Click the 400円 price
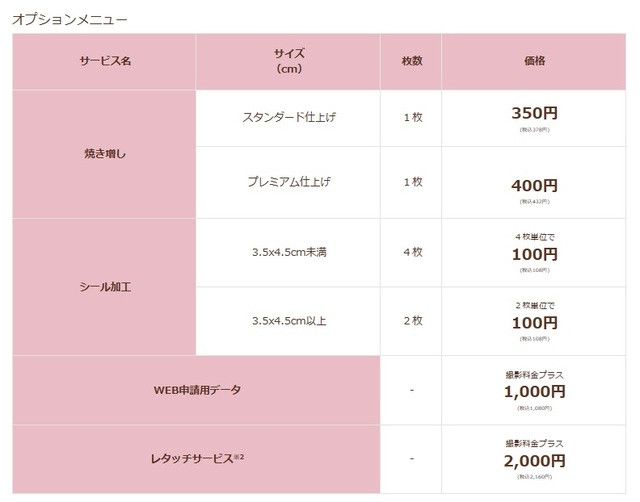 (534, 186)
